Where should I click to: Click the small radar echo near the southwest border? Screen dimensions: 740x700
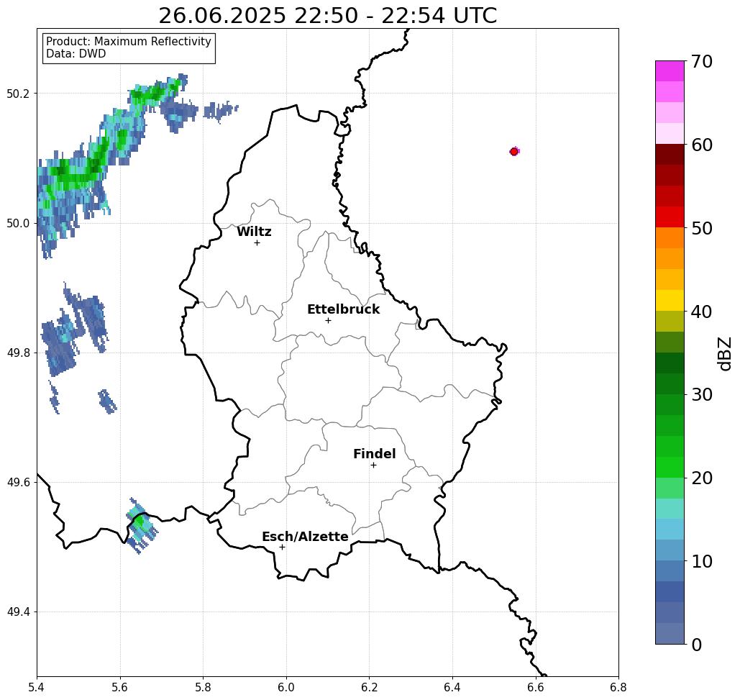coord(141,525)
